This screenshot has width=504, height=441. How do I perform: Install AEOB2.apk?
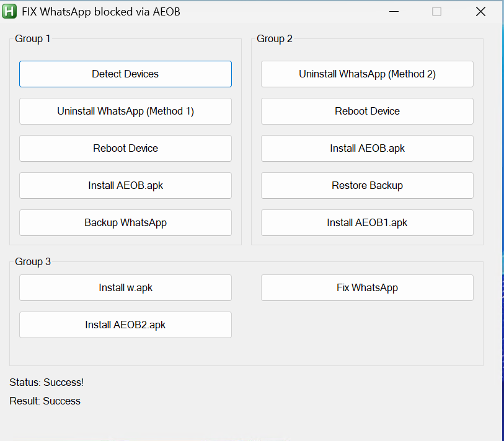[125, 325]
